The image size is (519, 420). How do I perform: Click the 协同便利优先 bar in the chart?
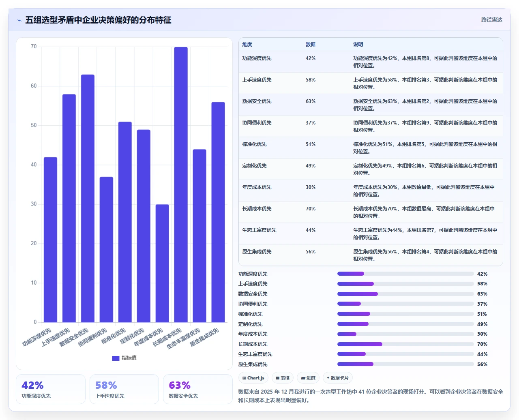(x=106, y=250)
